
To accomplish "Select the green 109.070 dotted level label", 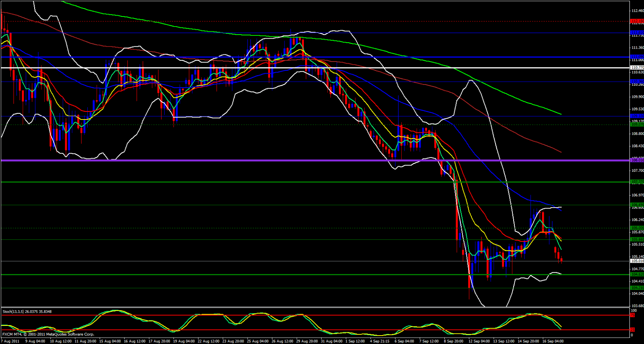I will [x=637, y=125].
